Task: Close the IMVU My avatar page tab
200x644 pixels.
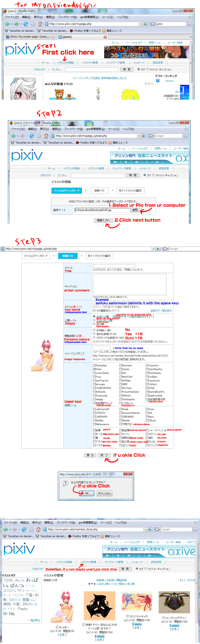Action: (x=53, y=37)
